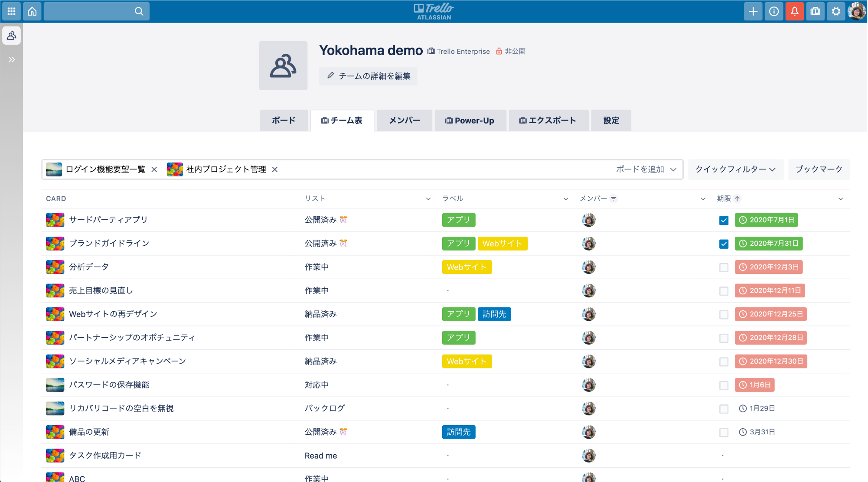The width and height of the screenshot is (868, 482).
Task: Remove ログイン機能要望一覧 board filter
Action: pos(154,169)
